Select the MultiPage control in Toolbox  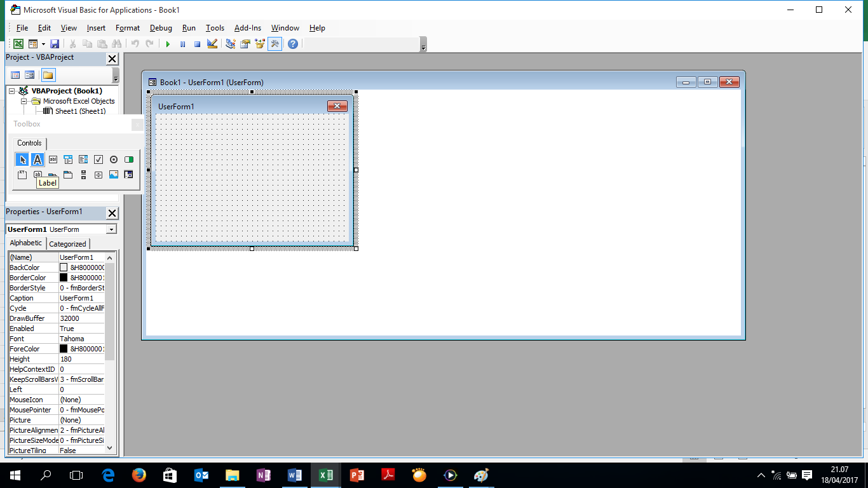point(68,175)
